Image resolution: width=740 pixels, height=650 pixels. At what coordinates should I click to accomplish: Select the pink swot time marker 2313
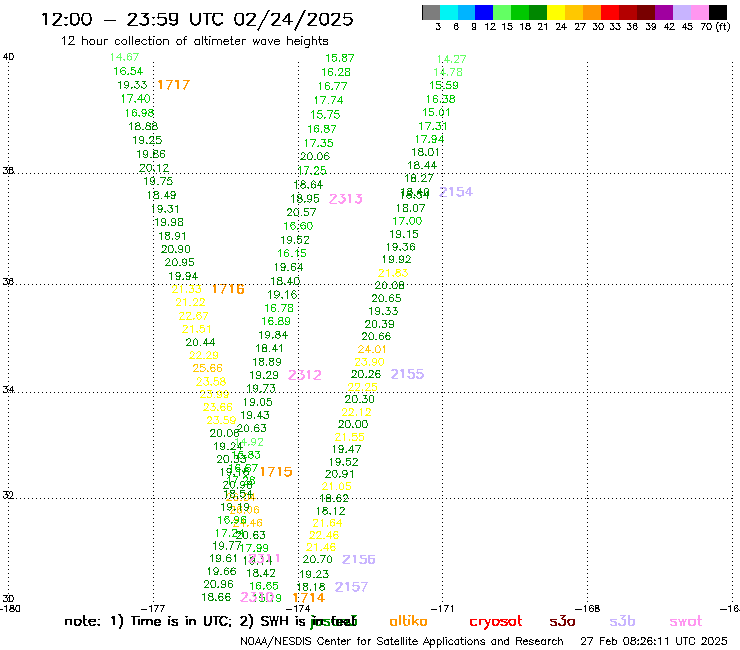point(345,199)
